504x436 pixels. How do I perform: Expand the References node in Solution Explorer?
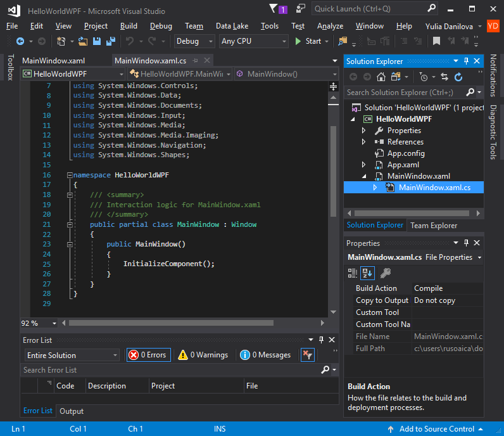(x=363, y=142)
